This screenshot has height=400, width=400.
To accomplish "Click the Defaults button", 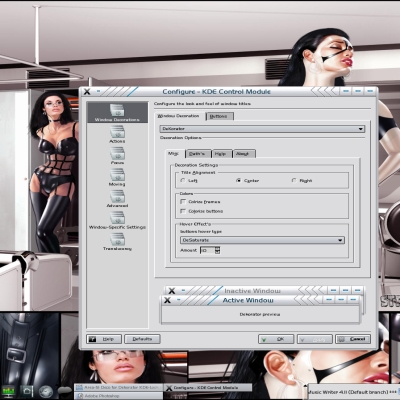I will tap(142, 339).
